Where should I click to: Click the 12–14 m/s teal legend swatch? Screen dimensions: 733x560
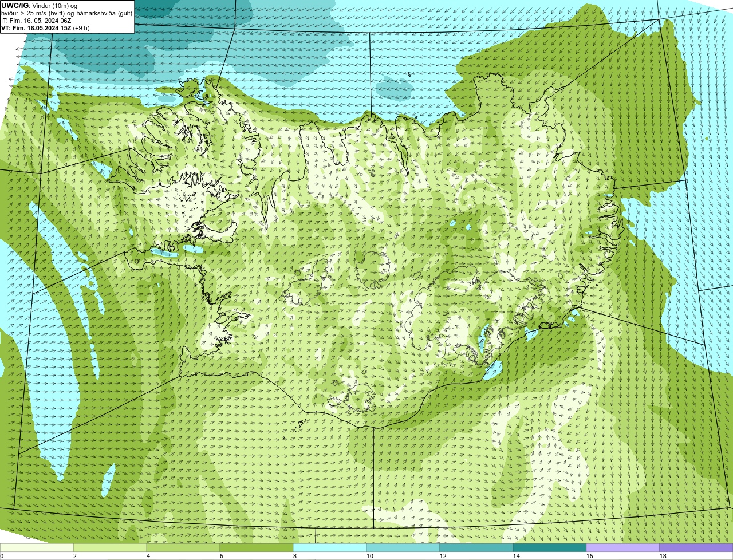(476, 547)
